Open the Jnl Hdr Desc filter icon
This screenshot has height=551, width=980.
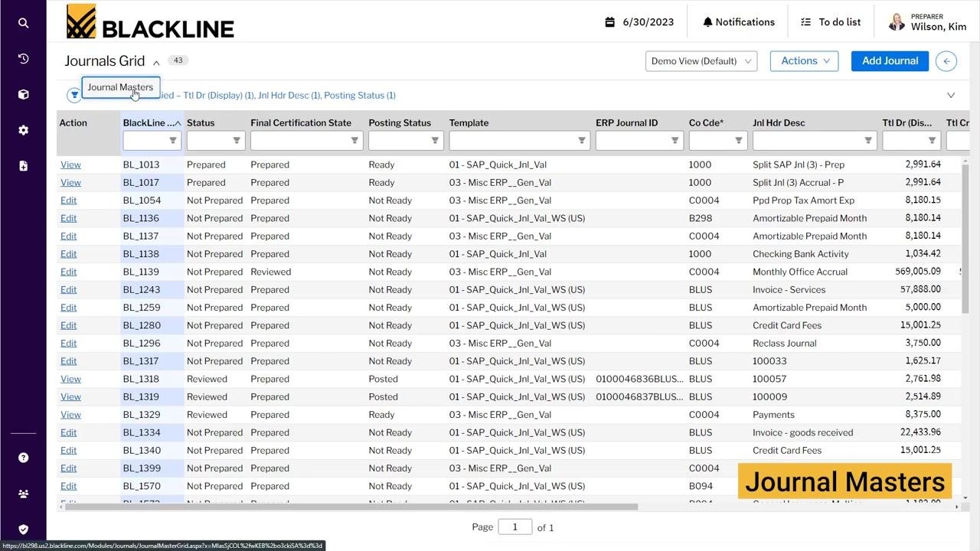pyautogui.click(x=868, y=140)
